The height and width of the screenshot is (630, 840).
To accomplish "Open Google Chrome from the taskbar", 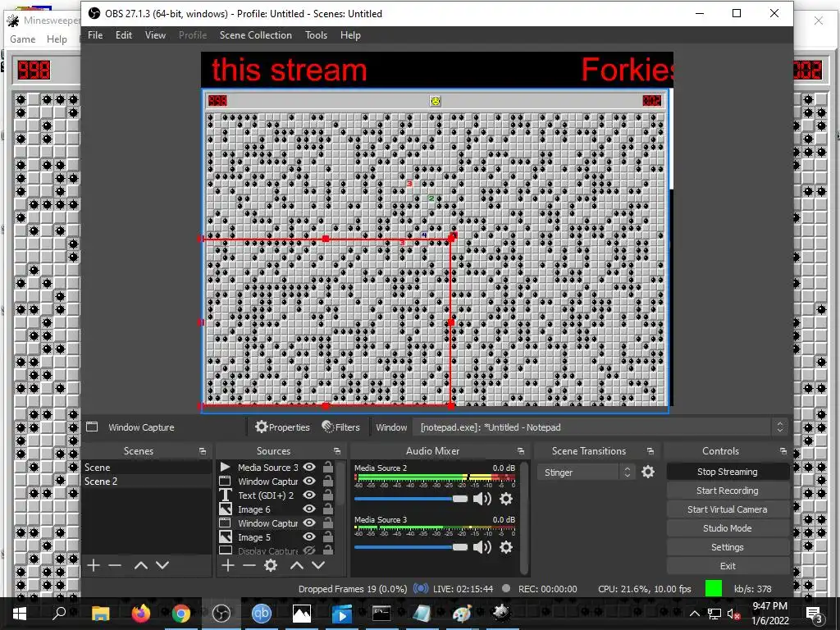I will pos(181,614).
